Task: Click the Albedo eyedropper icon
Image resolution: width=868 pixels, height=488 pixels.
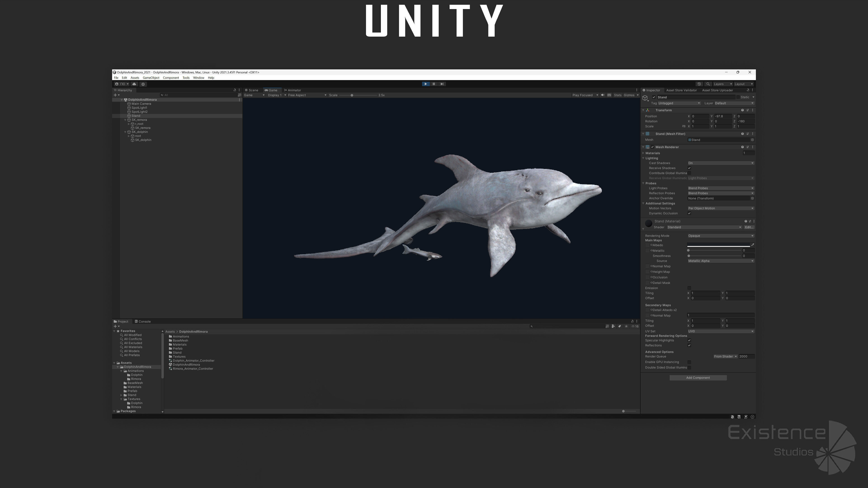Action: coord(752,245)
